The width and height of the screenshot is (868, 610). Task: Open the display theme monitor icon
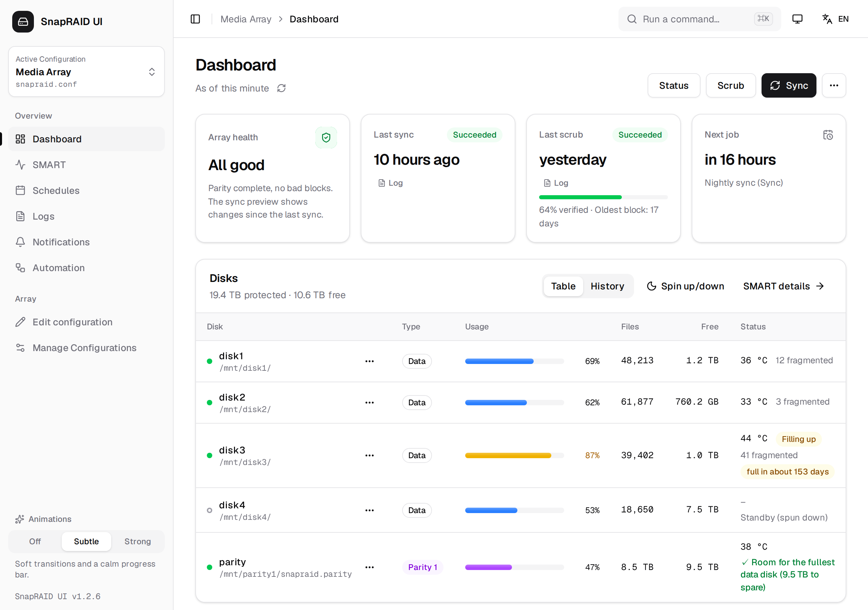click(x=797, y=19)
